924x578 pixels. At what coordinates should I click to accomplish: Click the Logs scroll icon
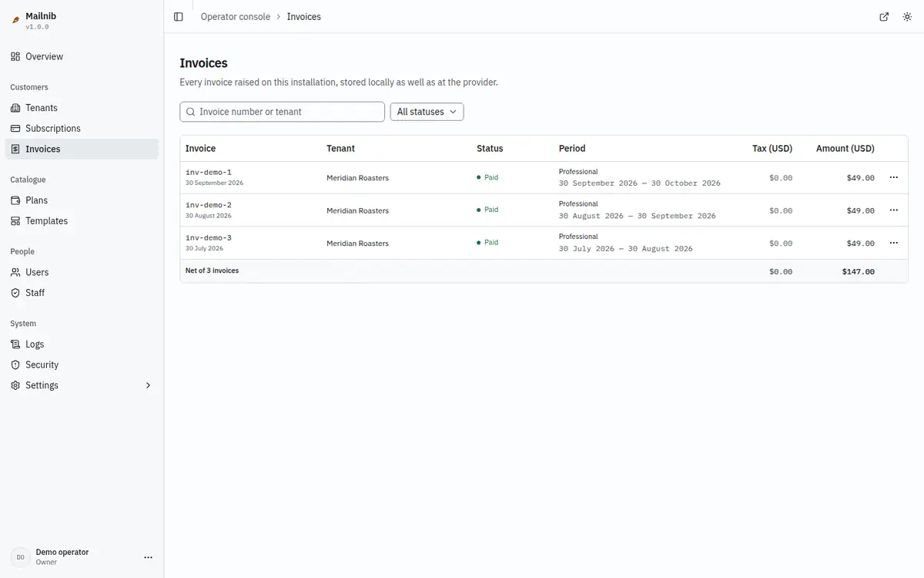(15, 344)
